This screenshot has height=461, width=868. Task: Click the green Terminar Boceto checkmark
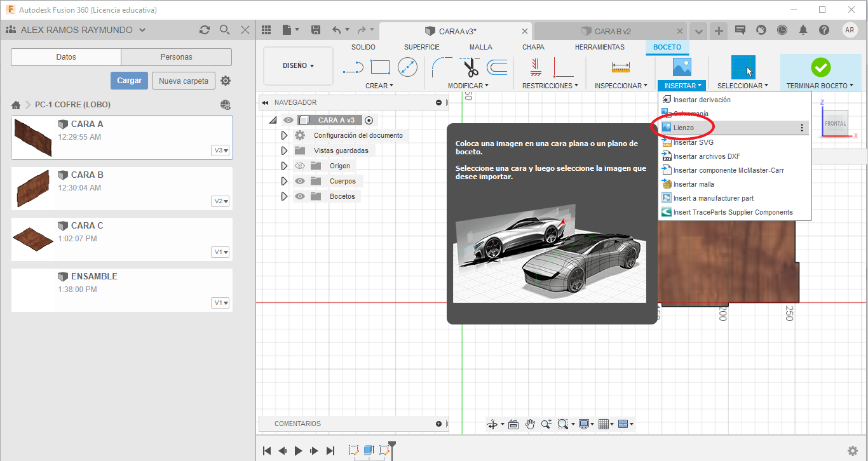820,67
